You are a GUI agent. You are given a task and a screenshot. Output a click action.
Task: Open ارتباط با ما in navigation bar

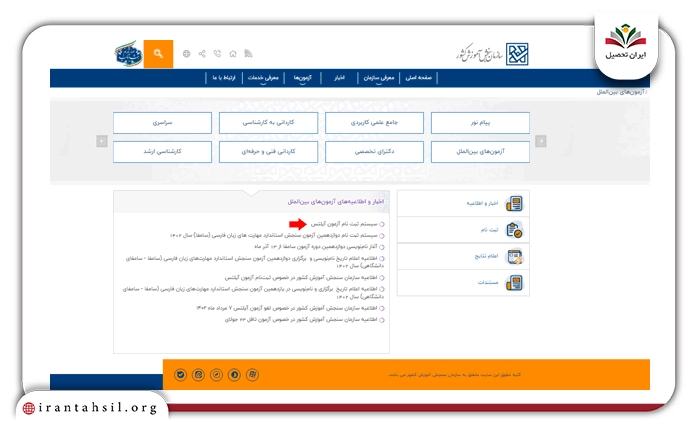coord(224,78)
